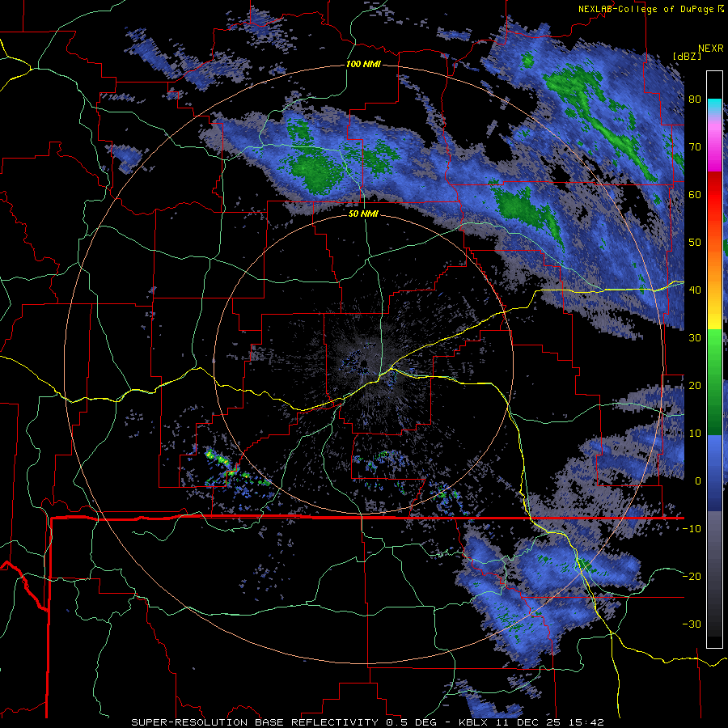Click the 50 NMI range ring label

click(363, 214)
